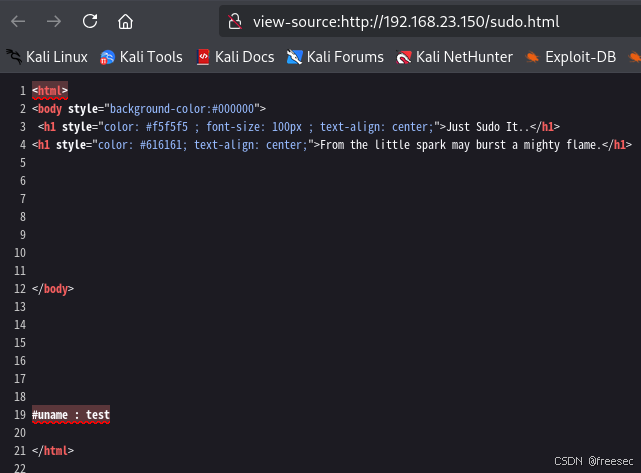This screenshot has height=473, width=641.
Task: Show insecure connection lock info
Action: point(235,21)
